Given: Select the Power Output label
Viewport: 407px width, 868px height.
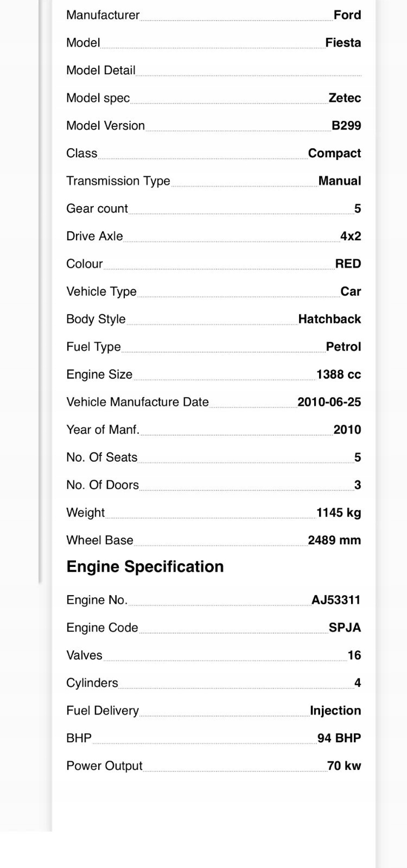Looking at the screenshot, I should (x=104, y=767).
